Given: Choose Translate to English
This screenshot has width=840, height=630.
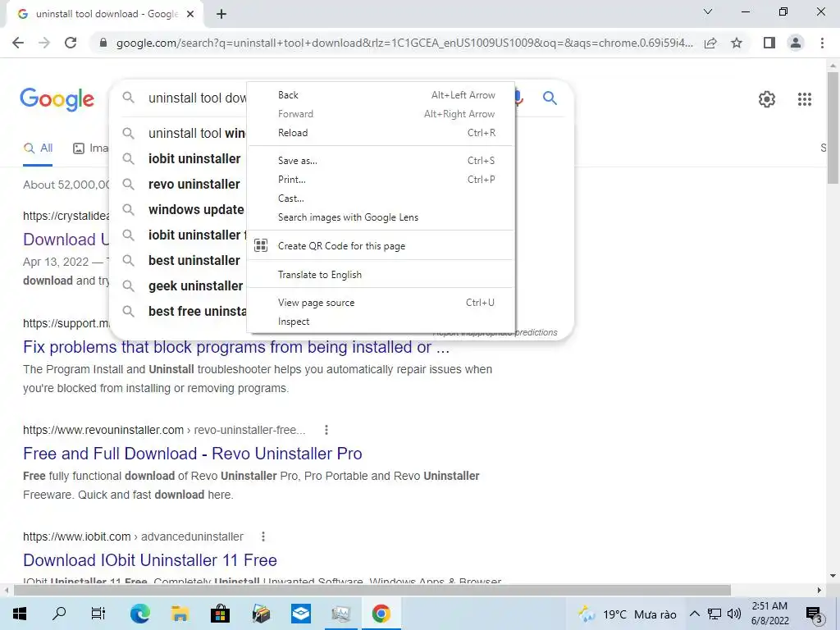Looking at the screenshot, I should click(381, 275).
